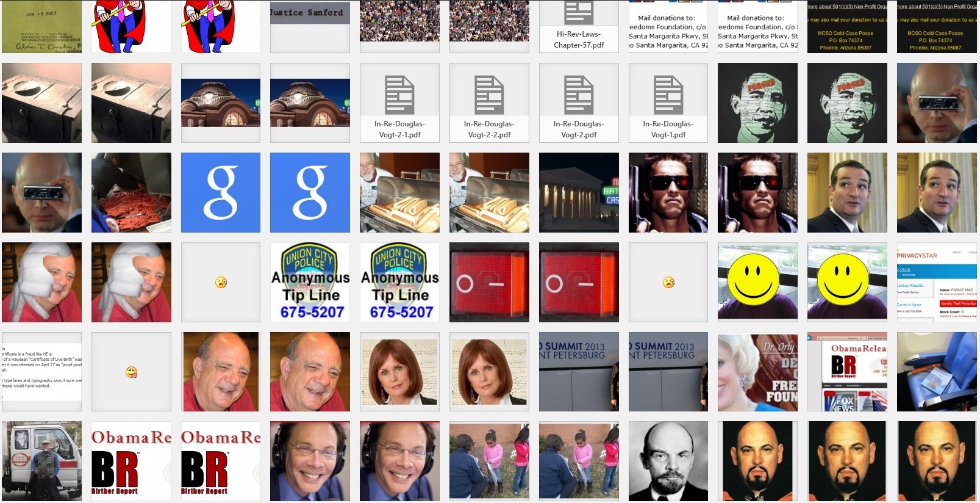Viewport: 980px width, 503px height.
Task: Open the ObamaRelease website screenshot with Fox News
Action: pos(847,372)
